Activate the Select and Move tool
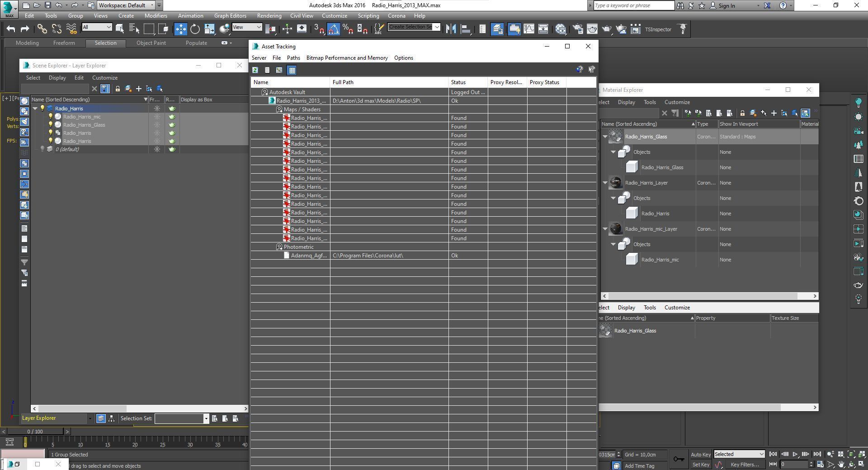The image size is (868, 470). pos(180,29)
